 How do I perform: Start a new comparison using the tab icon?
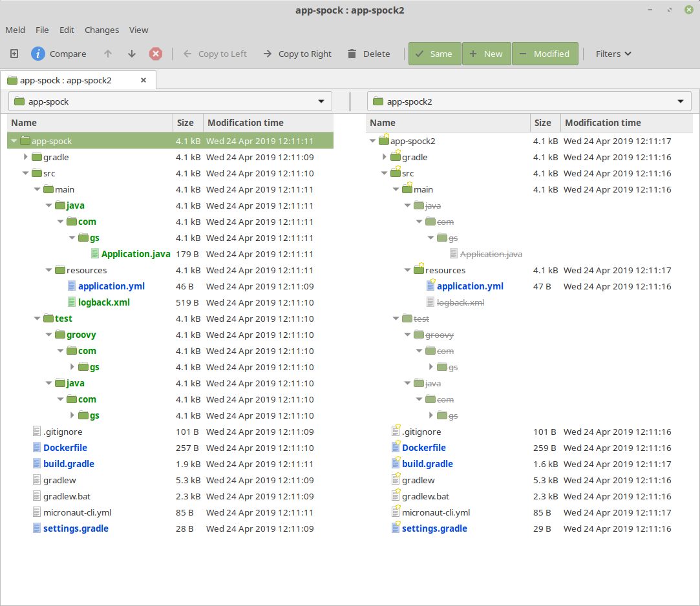click(x=14, y=54)
